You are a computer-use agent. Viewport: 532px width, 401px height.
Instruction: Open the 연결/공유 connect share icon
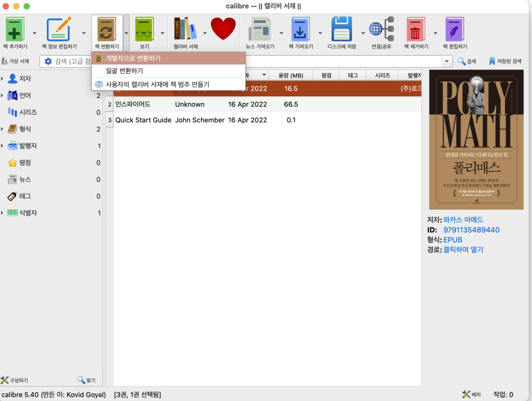[381, 30]
